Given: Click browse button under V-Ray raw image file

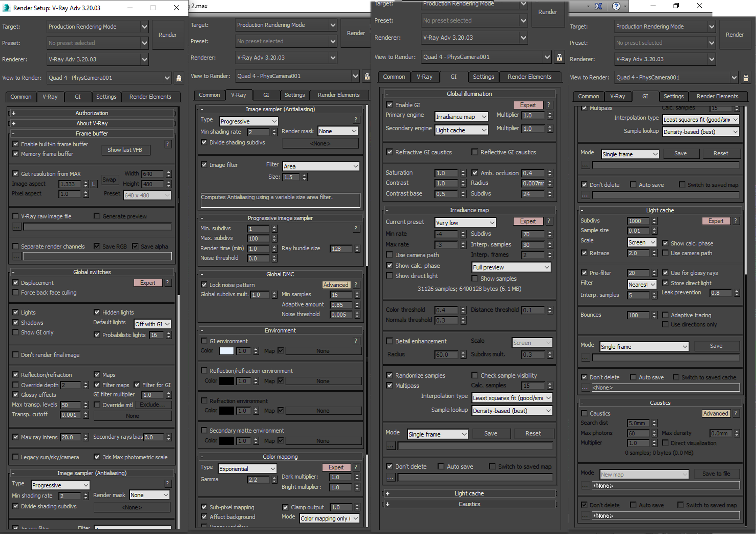Looking at the screenshot, I should (x=16, y=227).
